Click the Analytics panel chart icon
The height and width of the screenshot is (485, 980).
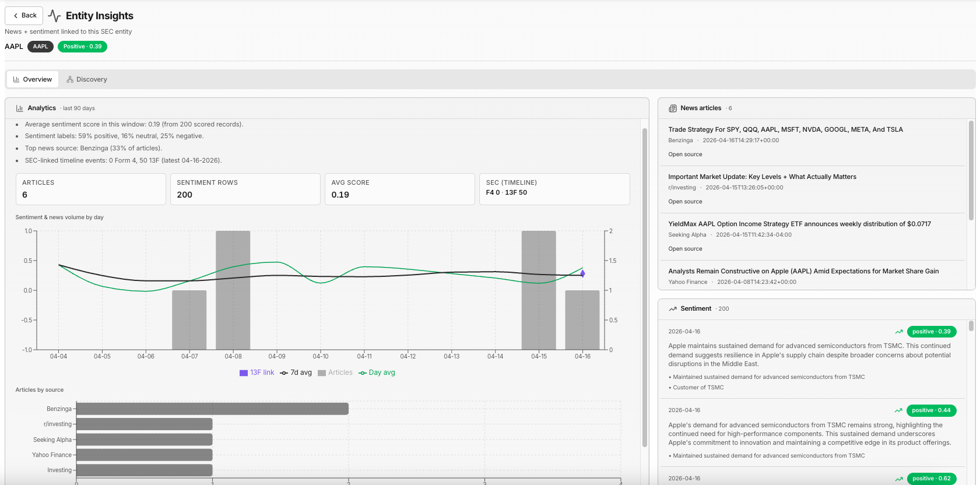[19, 108]
